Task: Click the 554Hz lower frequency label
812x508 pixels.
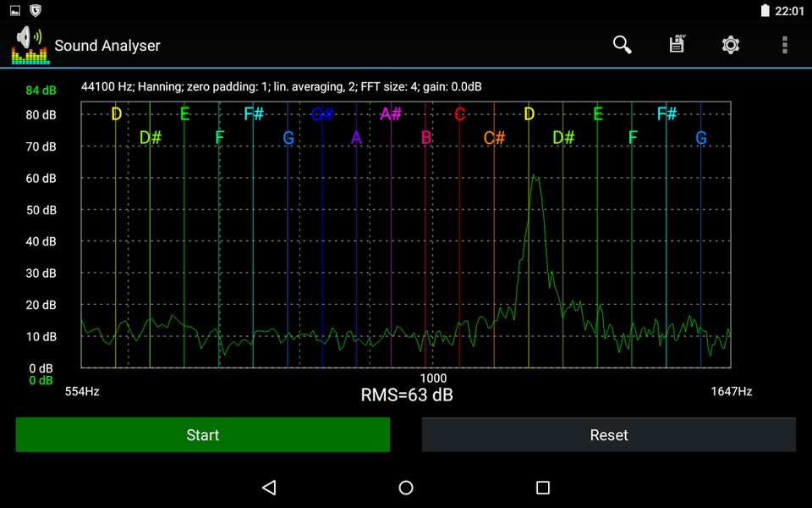Action: tap(82, 391)
